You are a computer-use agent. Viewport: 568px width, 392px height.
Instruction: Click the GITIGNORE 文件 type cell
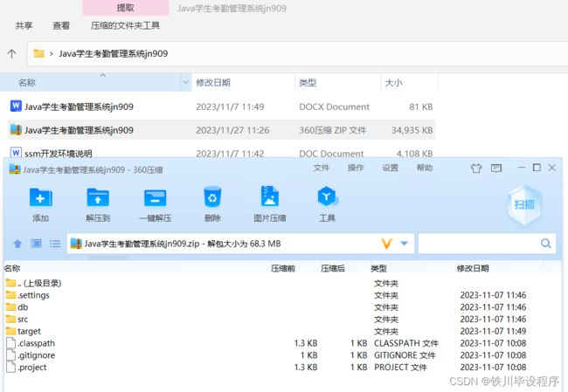[x=405, y=355]
